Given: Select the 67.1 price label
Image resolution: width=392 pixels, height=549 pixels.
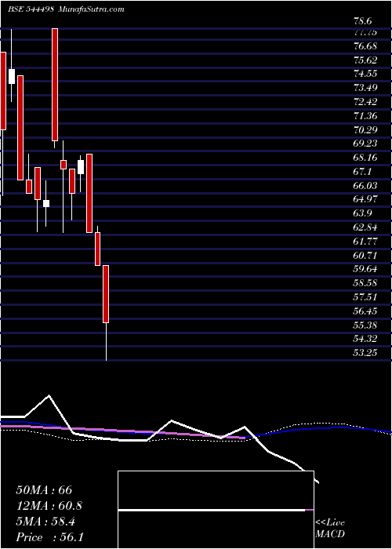Looking at the screenshot, I should click(362, 172).
